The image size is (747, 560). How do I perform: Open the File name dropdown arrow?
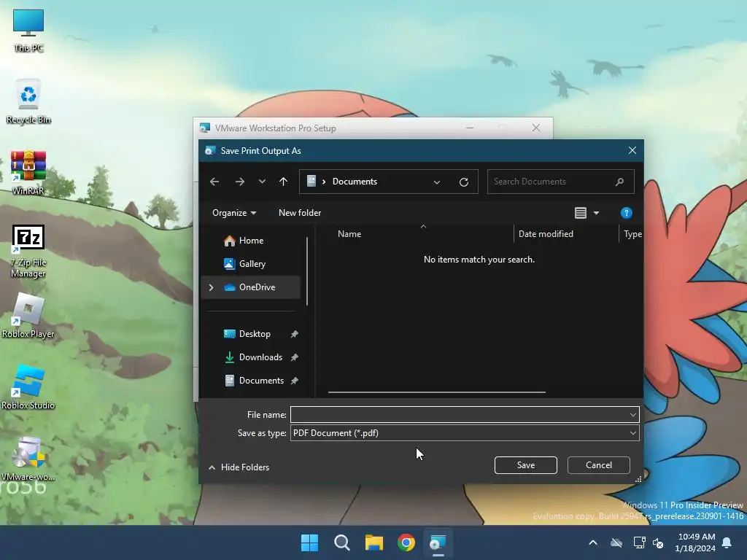click(x=632, y=415)
